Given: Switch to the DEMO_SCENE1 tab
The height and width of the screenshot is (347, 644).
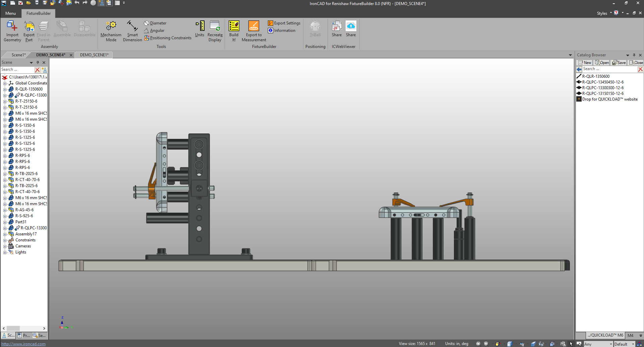Looking at the screenshot, I should 94,55.
